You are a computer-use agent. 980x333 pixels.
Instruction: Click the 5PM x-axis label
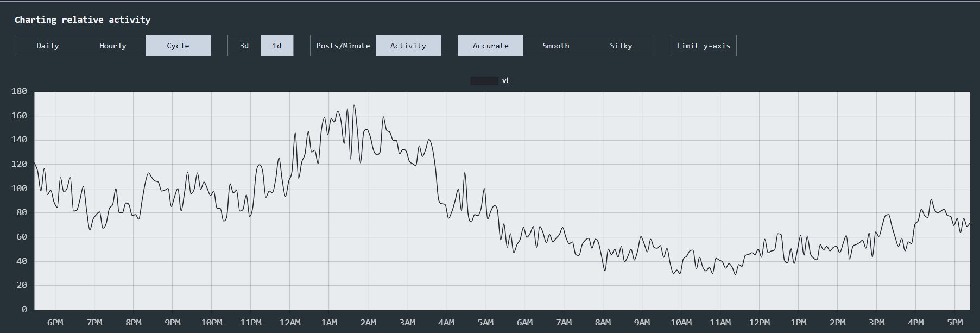(x=955, y=322)
